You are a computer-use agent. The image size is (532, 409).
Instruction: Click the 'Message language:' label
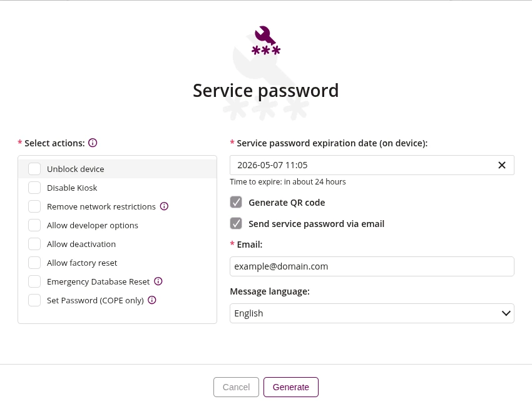click(270, 291)
